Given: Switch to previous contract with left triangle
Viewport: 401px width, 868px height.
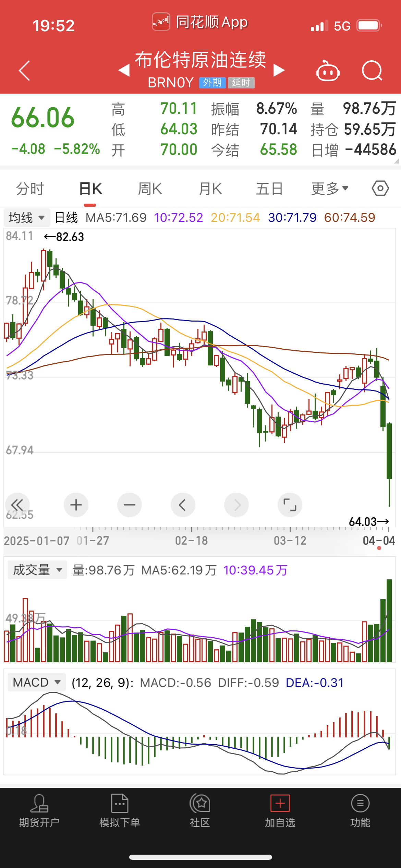Looking at the screenshot, I should [124, 71].
